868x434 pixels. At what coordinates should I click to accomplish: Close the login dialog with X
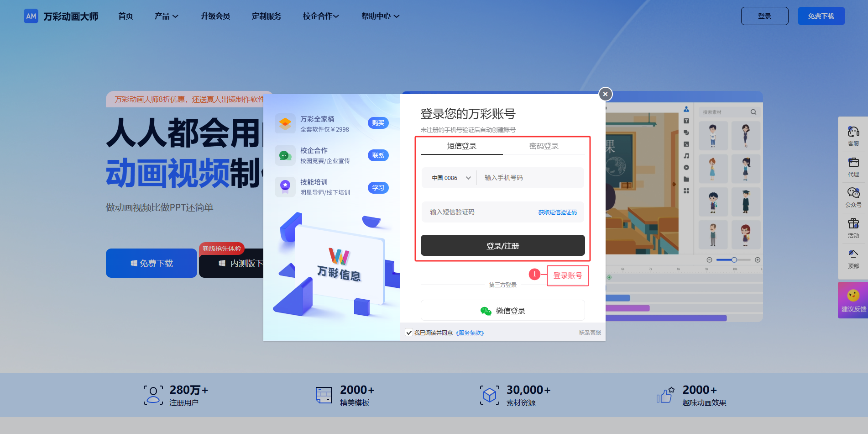605,94
